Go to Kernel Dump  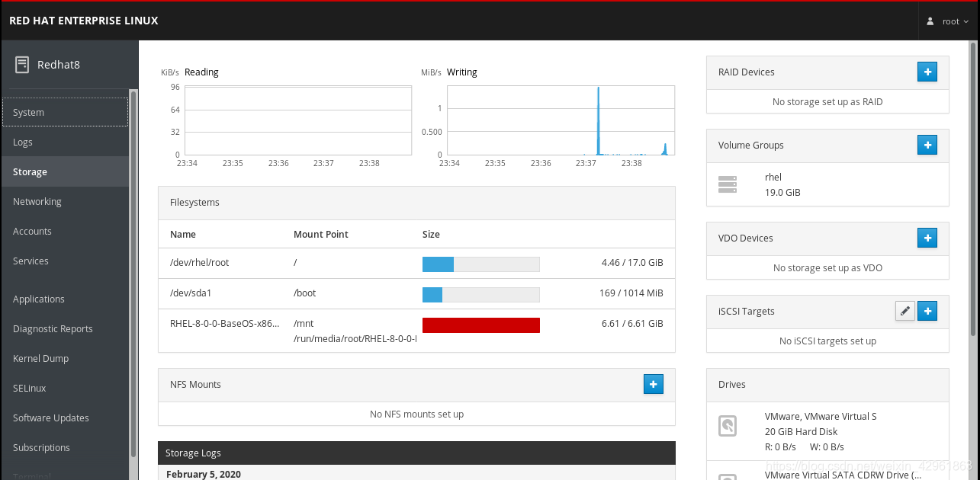click(x=65, y=358)
